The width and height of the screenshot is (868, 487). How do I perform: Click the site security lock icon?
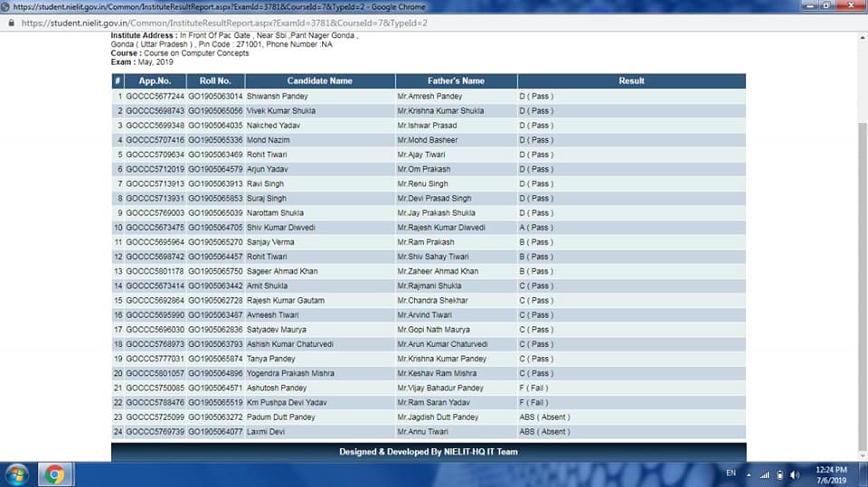11,22
